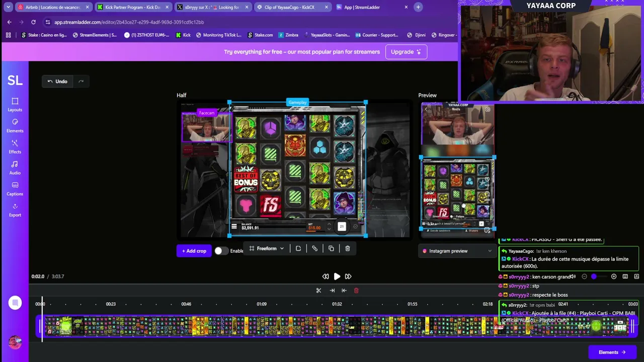The height and width of the screenshot is (362, 644).
Task: Open the Stake Casino bookmark
Action: (44, 35)
